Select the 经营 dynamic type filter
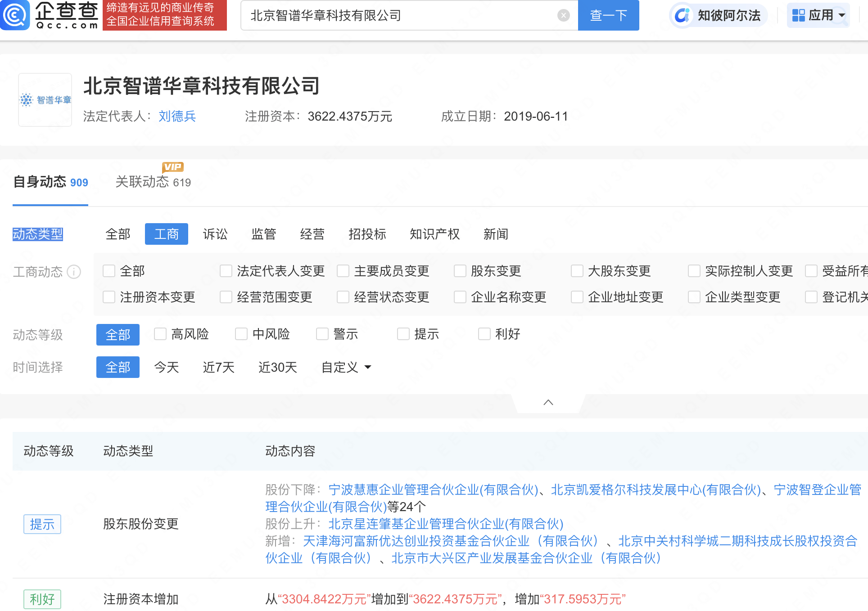Image resolution: width=868 pixels, height=611 pixels. [312, 234]
